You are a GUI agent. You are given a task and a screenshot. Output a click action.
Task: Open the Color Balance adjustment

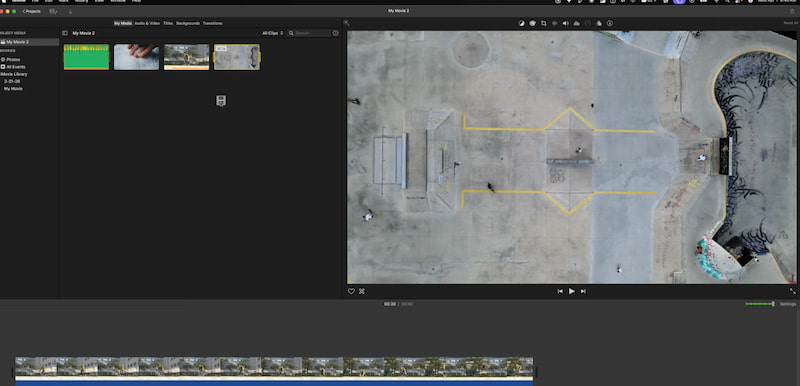click(x=521, y=23)
